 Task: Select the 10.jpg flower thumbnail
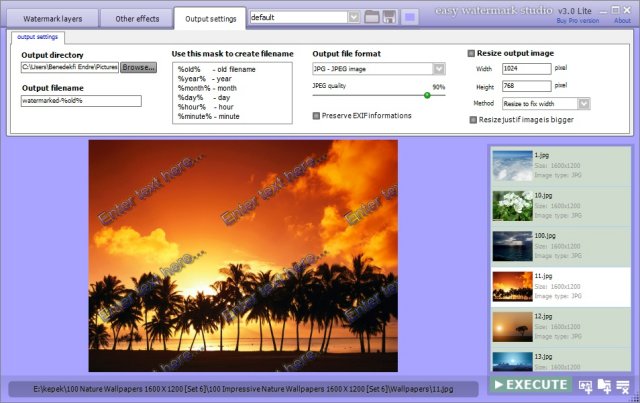coord(512,206)
